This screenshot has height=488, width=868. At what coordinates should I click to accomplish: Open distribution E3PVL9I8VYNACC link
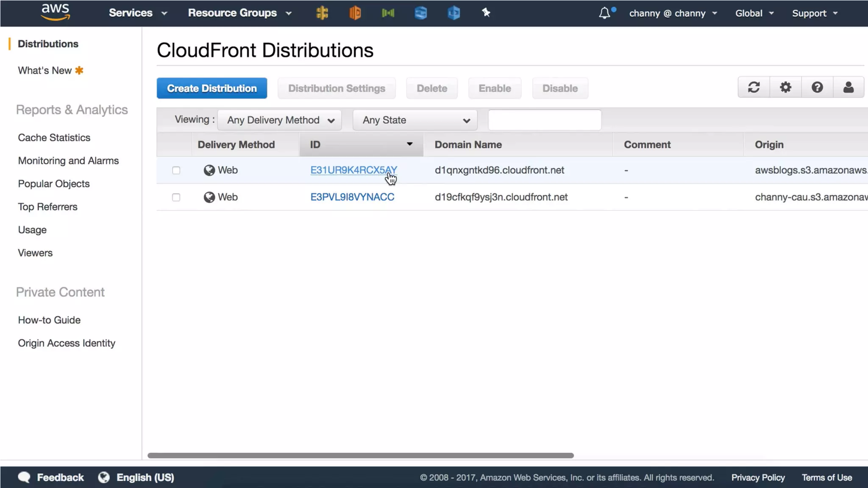[x=352, y=197]
